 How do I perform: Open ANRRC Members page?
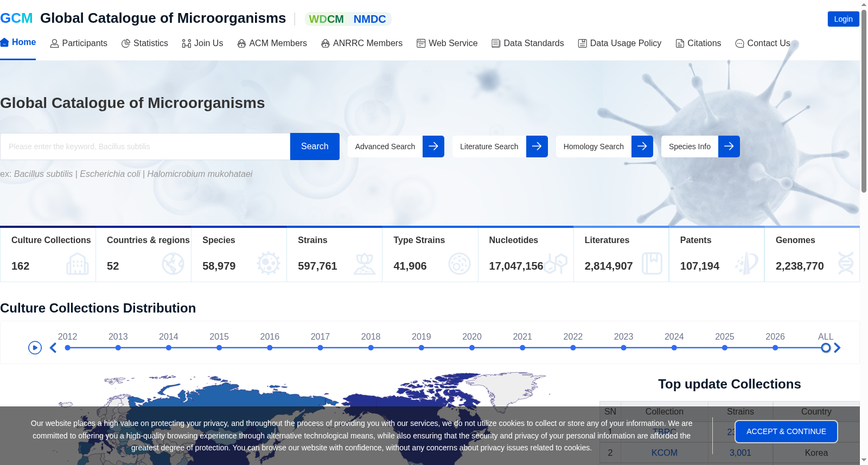(x=362, y=43)
